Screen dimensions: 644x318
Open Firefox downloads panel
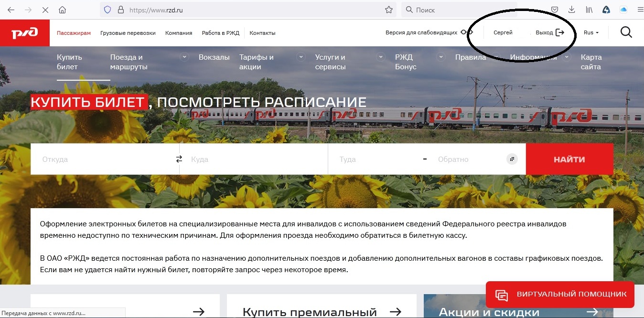[x=571, y=10]
